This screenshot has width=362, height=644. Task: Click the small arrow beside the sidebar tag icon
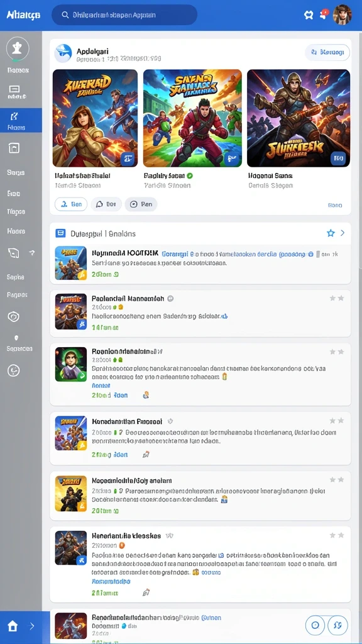point(32,253)
